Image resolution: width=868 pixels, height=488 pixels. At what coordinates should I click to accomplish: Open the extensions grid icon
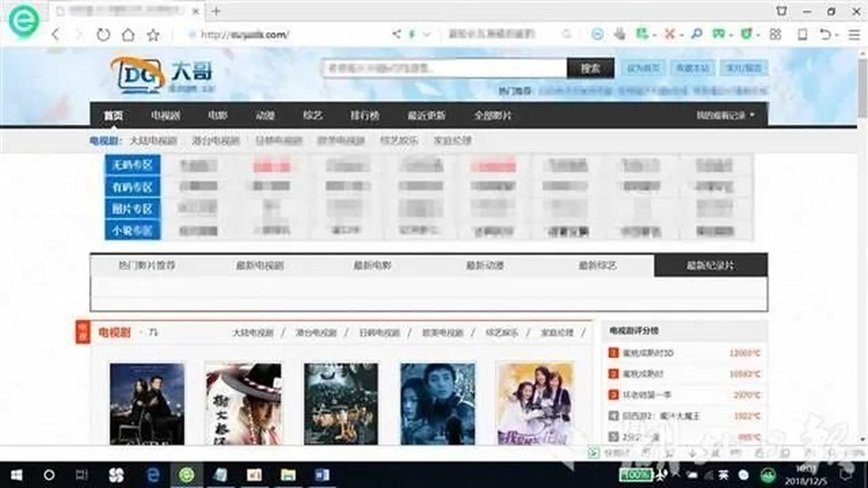pyautogui.click(x=775, y=34)
